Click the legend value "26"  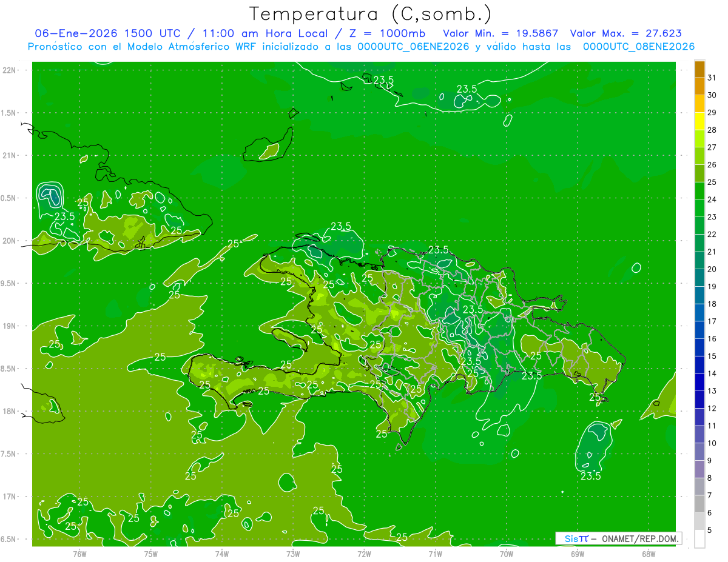pyautogui.click(x=712, y=165)
